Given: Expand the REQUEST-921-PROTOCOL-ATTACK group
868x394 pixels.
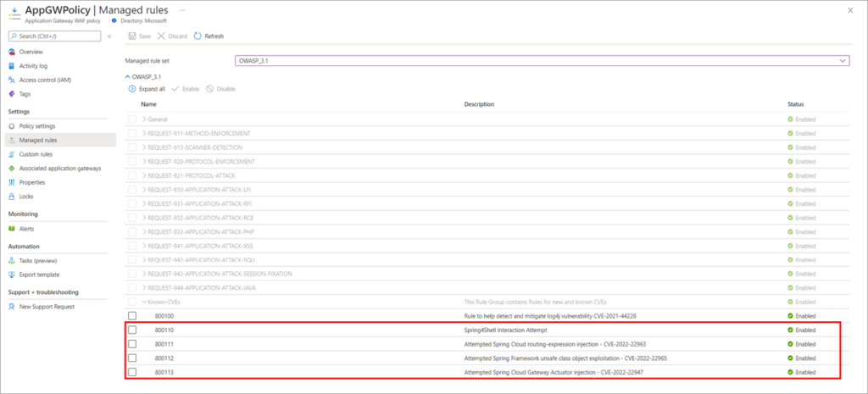Looking at the screenshot, I should (144, 175).
